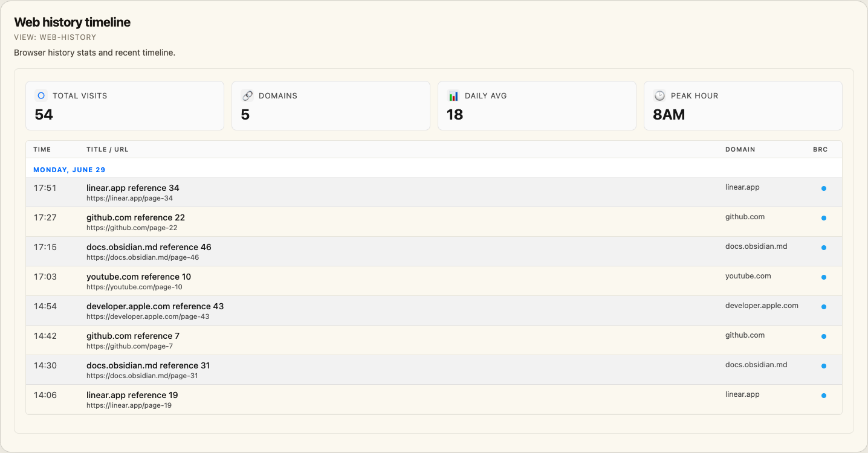Screen dimensions: 868x453
Task: Open the developer.apple.com reference 43 entry
Action: pos(155,306)
